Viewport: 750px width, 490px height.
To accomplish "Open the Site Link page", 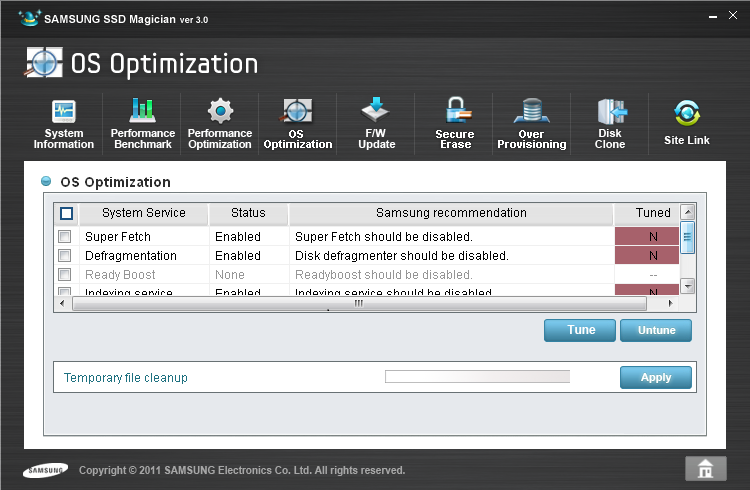I will pyautogui.click(x=687, y=122).
